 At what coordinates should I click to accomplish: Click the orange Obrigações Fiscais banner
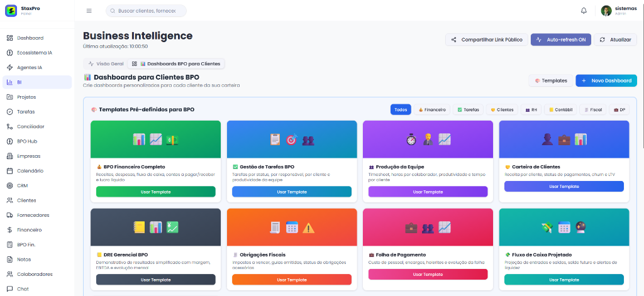coord(292,227)
